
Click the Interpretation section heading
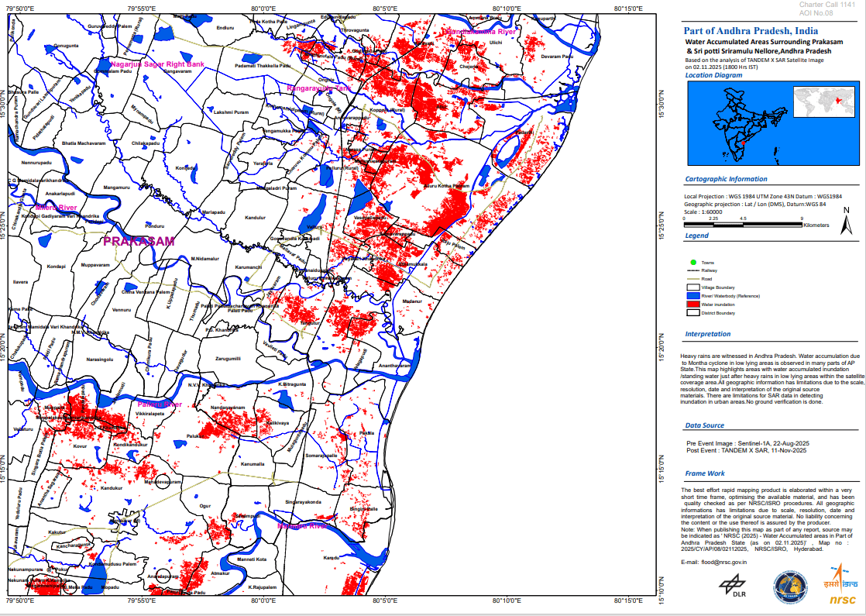[707, 334]
